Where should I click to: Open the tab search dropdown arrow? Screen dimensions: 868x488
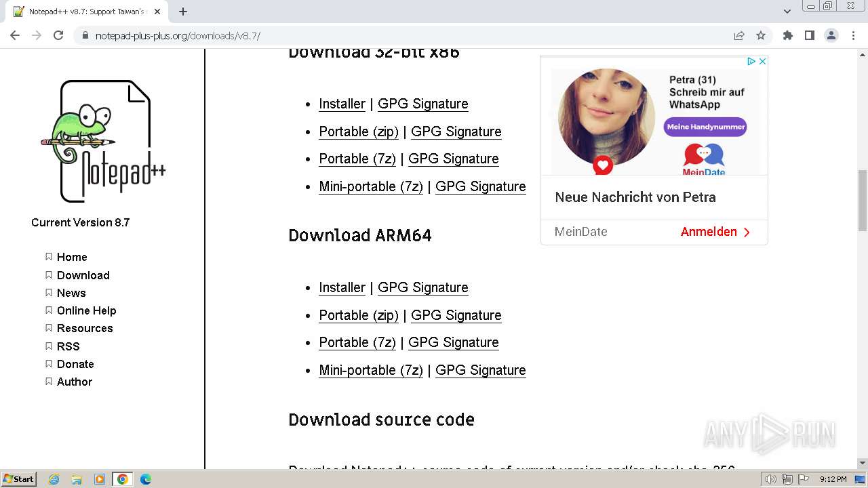point(787,12)
